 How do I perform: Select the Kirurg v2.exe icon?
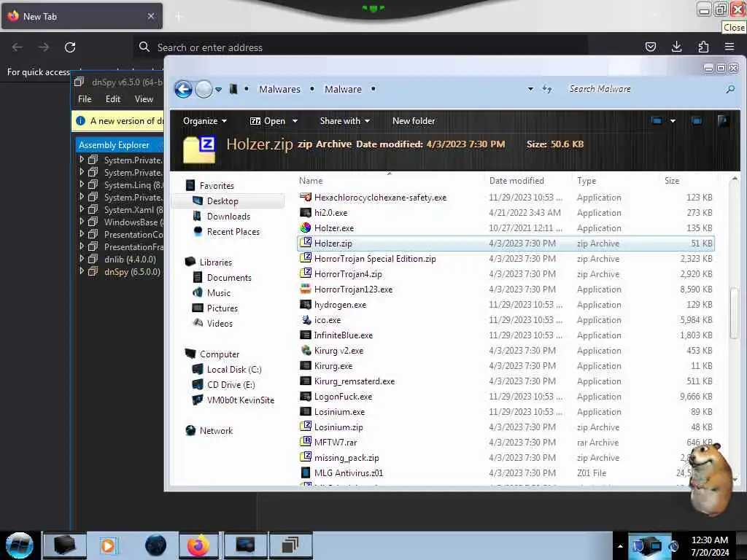pos(306,351)
